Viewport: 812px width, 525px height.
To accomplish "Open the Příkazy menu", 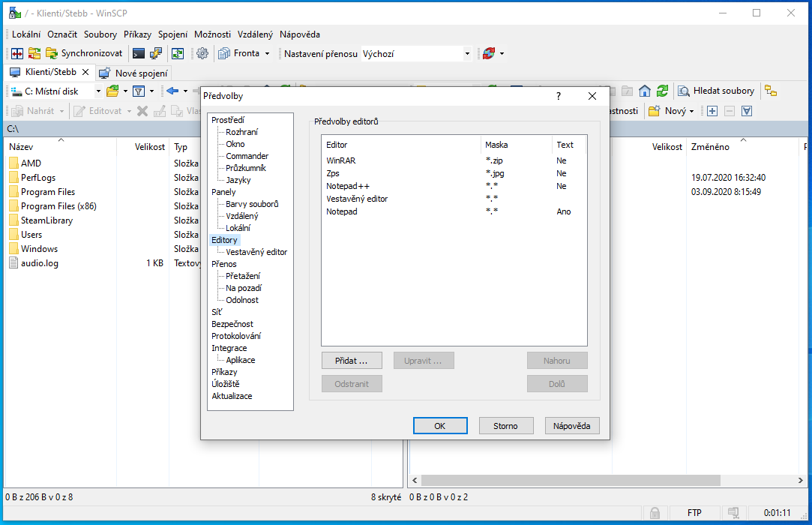I will 137,34.
